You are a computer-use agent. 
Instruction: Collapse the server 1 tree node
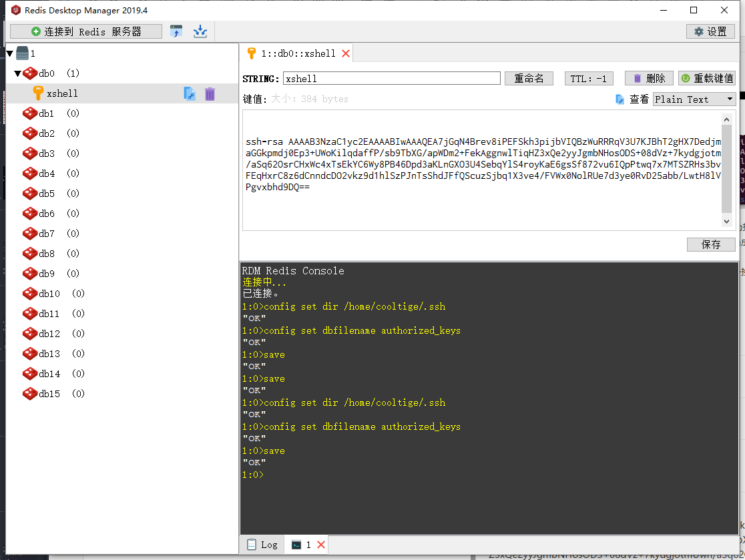click(9, 53)
